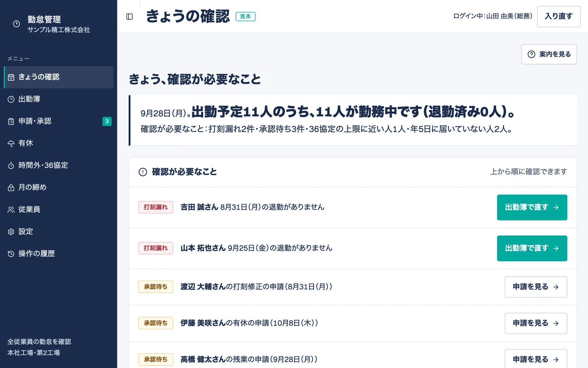
Task: Open 設定 from the menu
Action: pyautogui.click(x=59, y=232)
